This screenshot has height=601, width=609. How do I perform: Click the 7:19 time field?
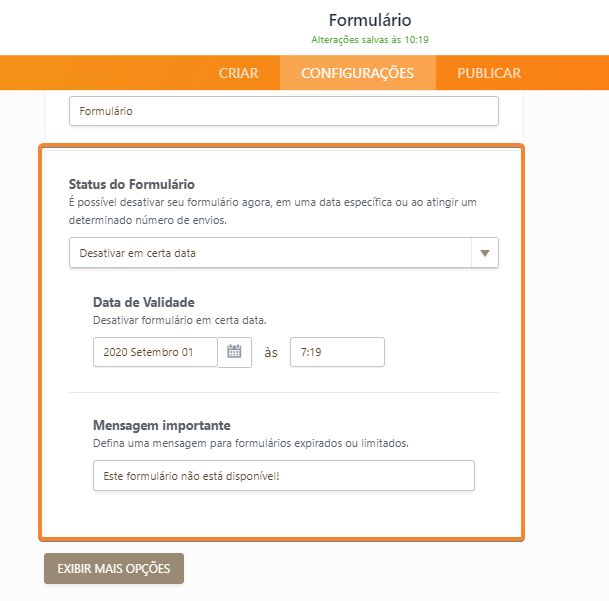tap(337, 352)
